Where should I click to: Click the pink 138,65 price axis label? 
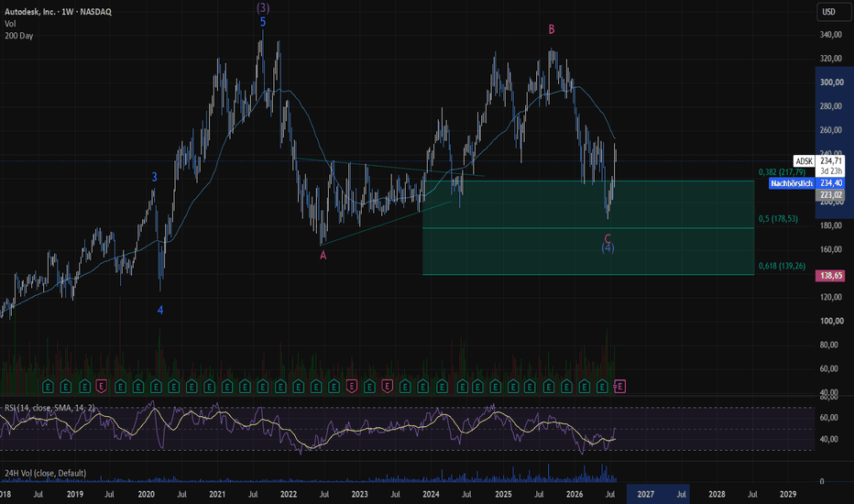pos(830,276)
